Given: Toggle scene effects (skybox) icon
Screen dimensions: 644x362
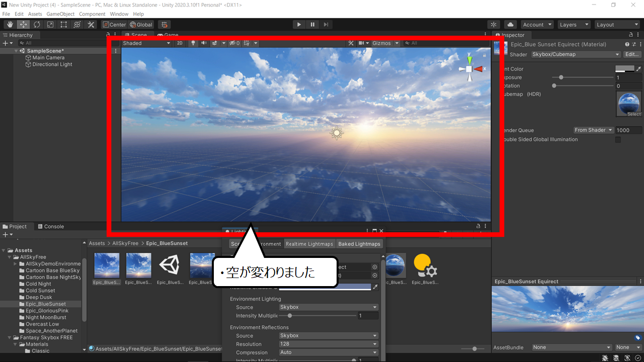Looking at the screenshot, I should (x=215, y=43).
